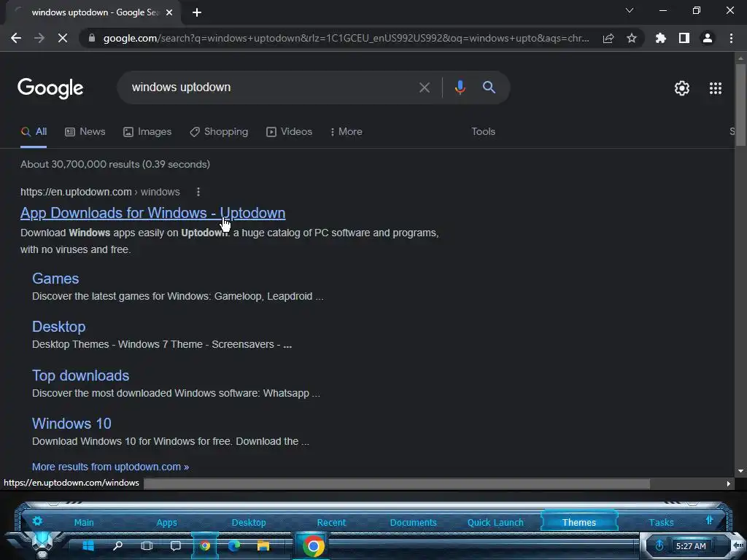Screen dimensions: 747x560
Task: Open the Windows Start menu
Action: coord(88,545)
